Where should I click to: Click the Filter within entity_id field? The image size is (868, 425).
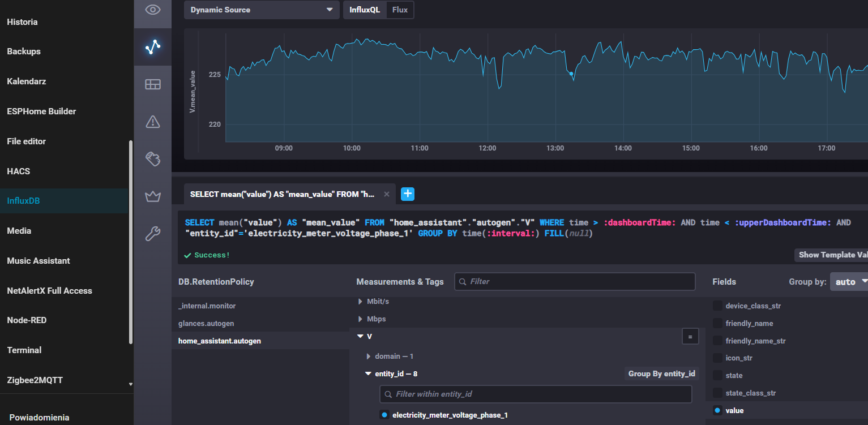point(536,394)
